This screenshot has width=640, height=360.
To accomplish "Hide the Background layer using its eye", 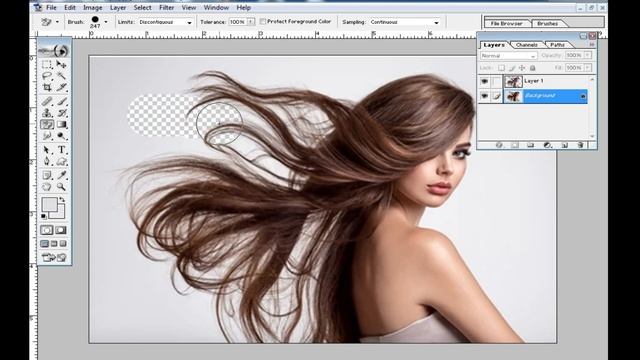I will [x=484, y=96].
